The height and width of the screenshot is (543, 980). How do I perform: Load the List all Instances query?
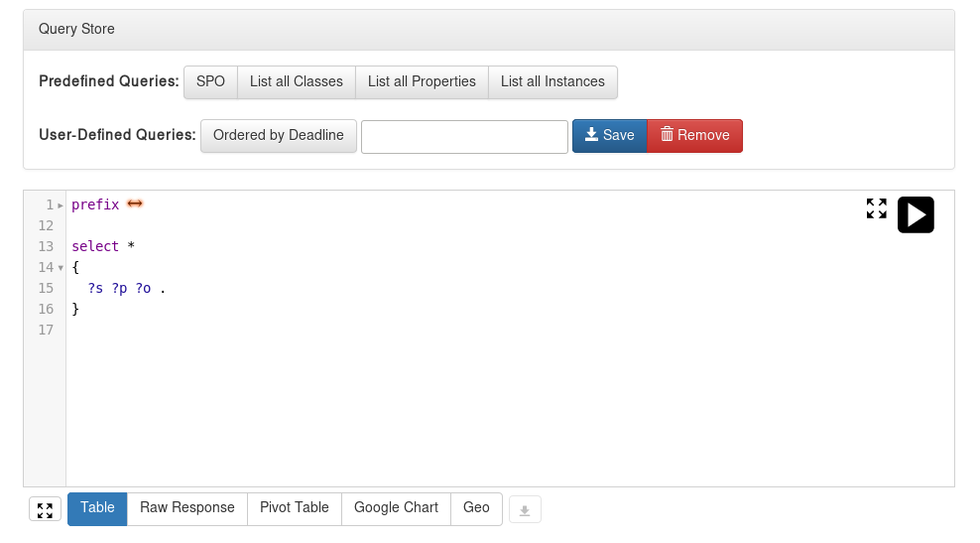[553, 82]
